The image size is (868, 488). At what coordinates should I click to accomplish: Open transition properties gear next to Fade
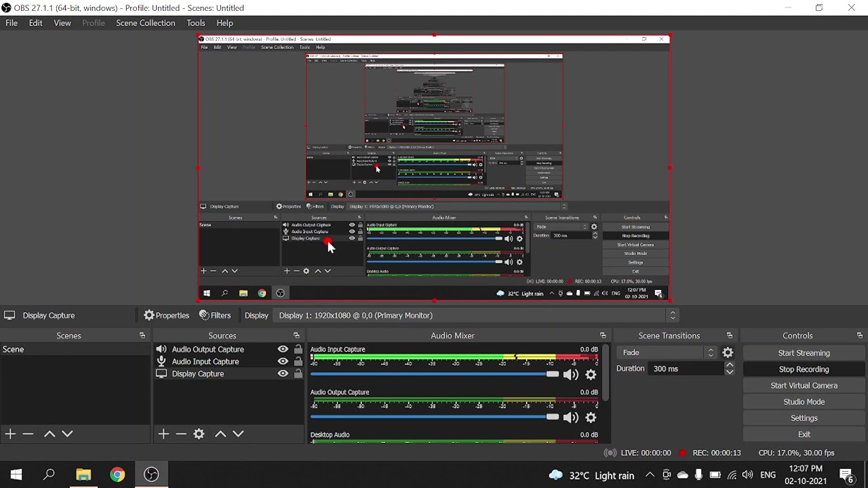[728, 352]
